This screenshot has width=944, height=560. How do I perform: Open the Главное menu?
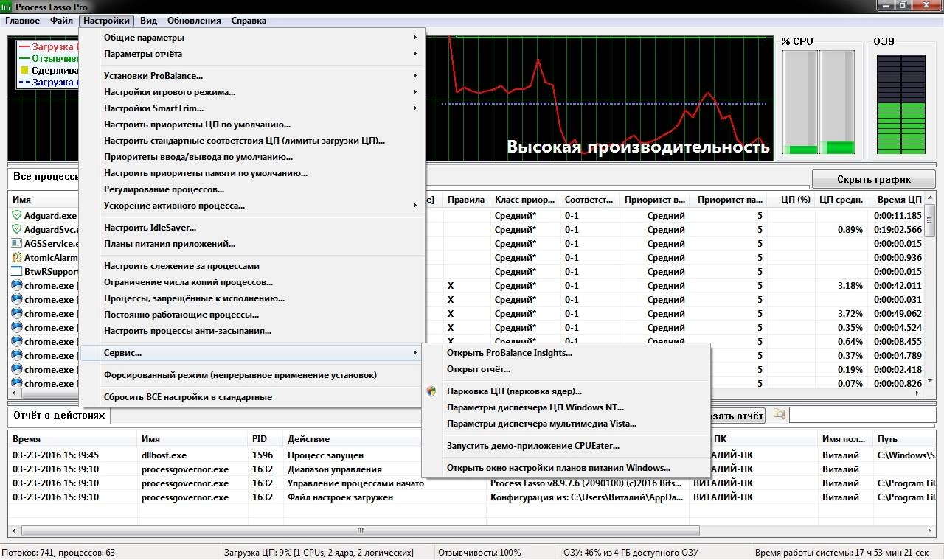(x=22, y=21)
